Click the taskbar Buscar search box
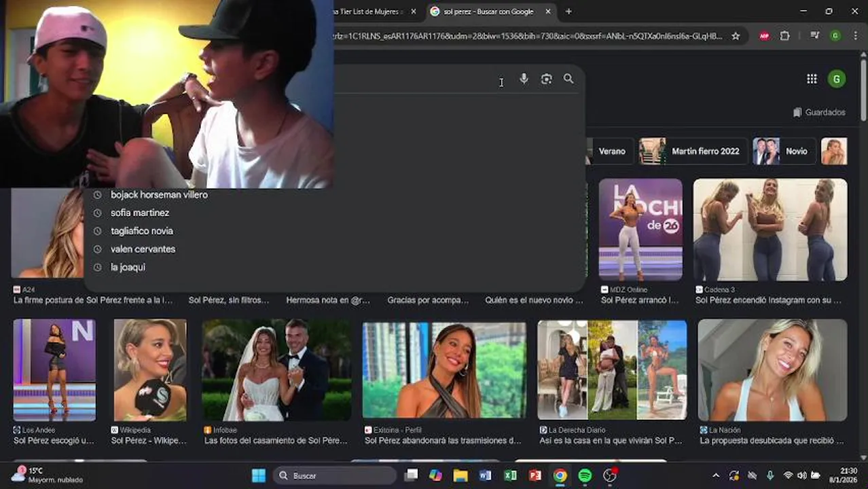Image resolution: width=868 pixels, height=489 pixels. point(335,475)
